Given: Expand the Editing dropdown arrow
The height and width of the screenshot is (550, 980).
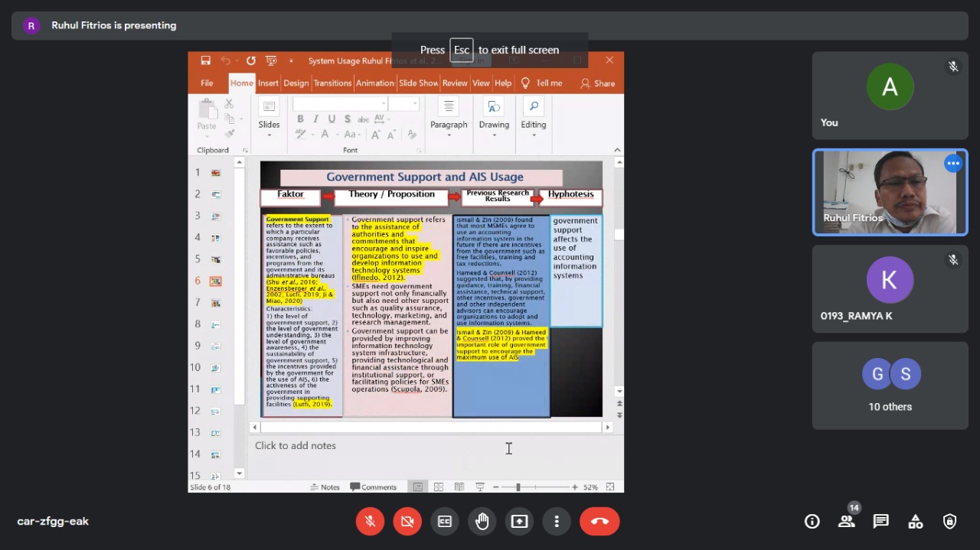Looking at the screenshot, I should pyautogui.click(x=534, y=135).
